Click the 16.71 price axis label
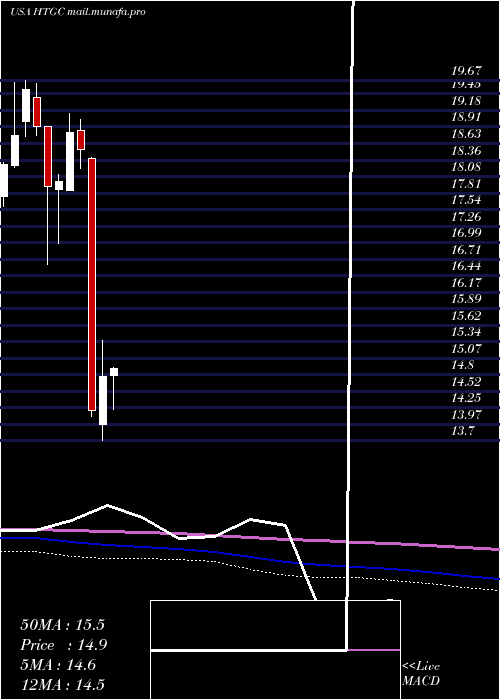This screenshot has height=700, width=500. (x=466, y=250)
